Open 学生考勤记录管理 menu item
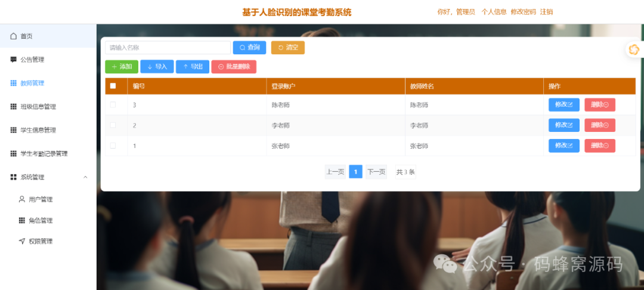The image size is (644, 290). (48, 153)
